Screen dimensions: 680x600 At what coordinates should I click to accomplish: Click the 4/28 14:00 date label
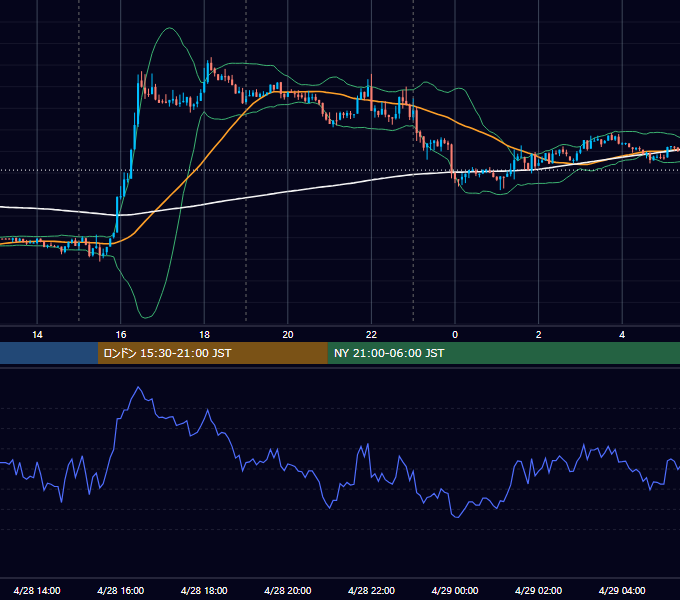click(x=37, y=590)
